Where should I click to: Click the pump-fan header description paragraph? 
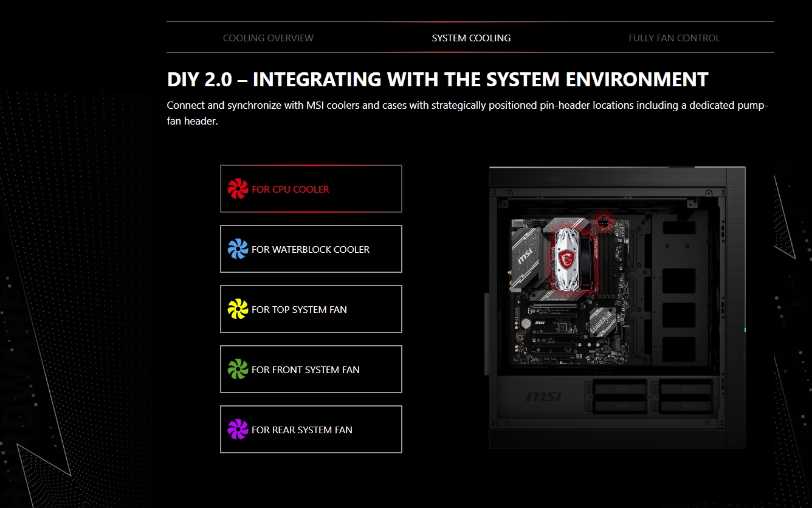coord(467,113)
